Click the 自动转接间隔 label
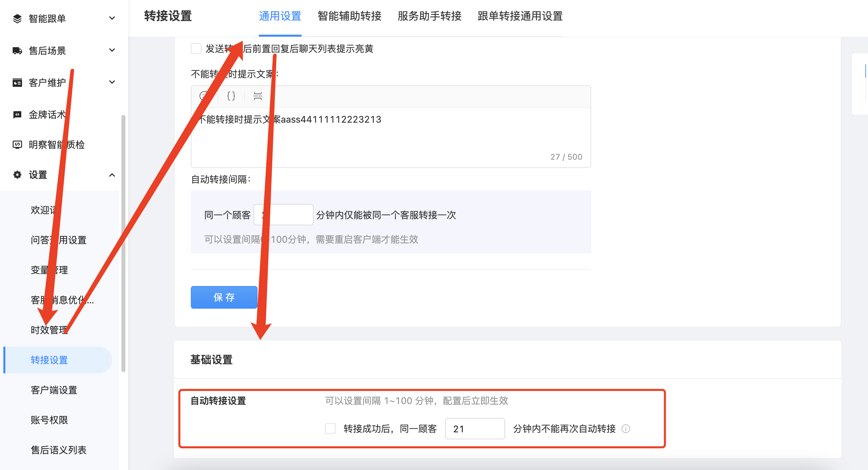 221,179
